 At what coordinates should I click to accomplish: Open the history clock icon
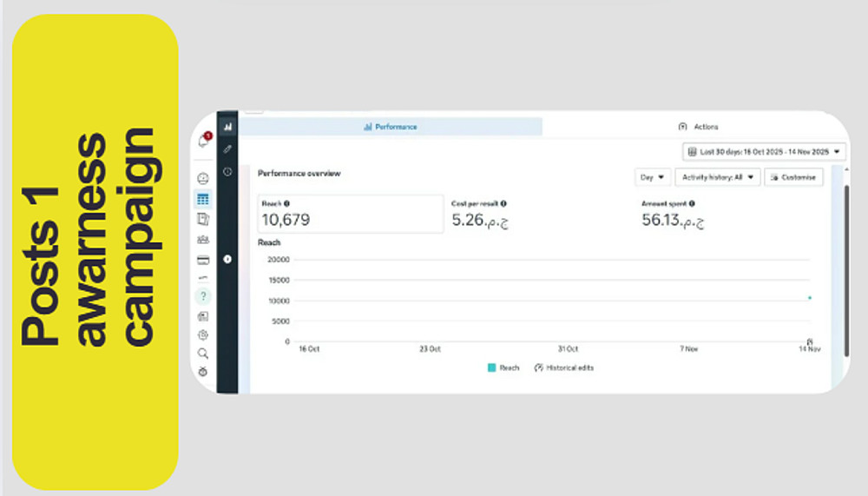227,172
